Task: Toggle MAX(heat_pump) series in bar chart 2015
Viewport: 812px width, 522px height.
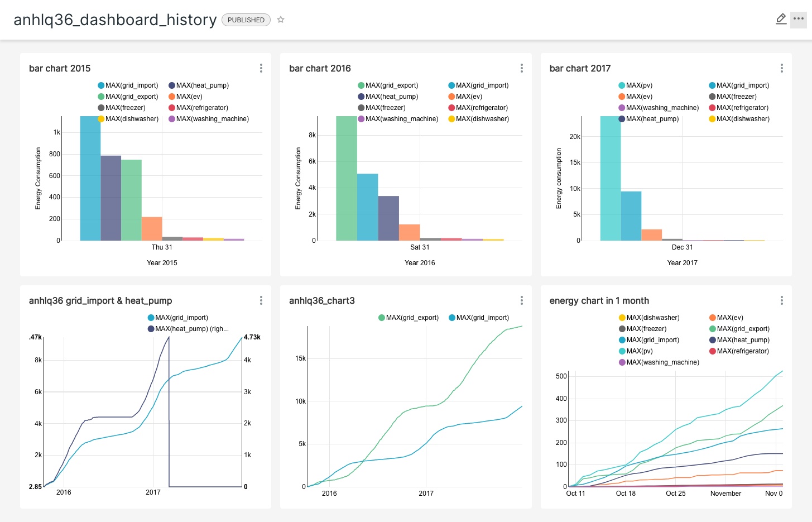Action: [x=199, y=85]
